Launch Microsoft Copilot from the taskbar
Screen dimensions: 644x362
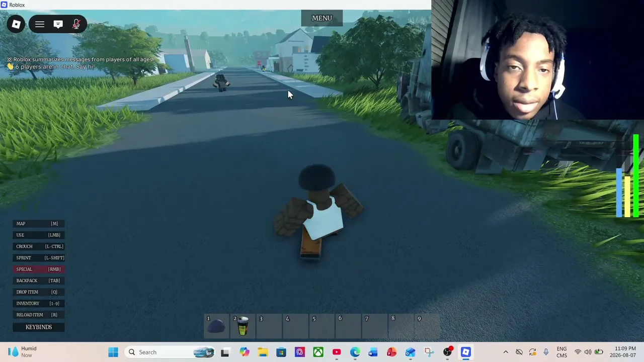(x=244, y=352)
